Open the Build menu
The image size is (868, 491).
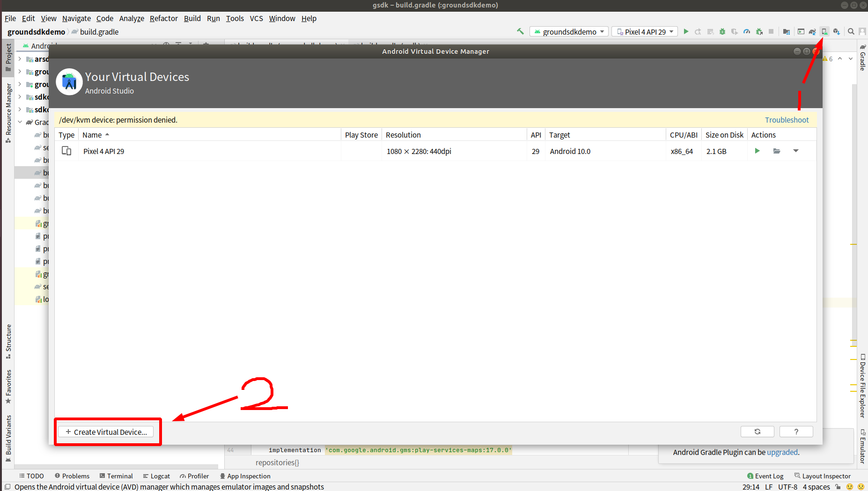pyautogui.click(x=192, y=18)
